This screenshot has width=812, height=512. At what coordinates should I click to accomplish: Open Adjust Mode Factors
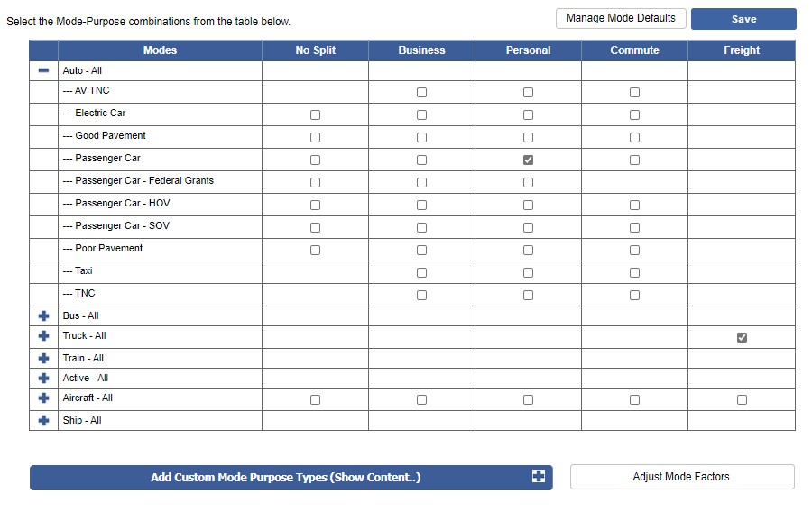point(681,477)
